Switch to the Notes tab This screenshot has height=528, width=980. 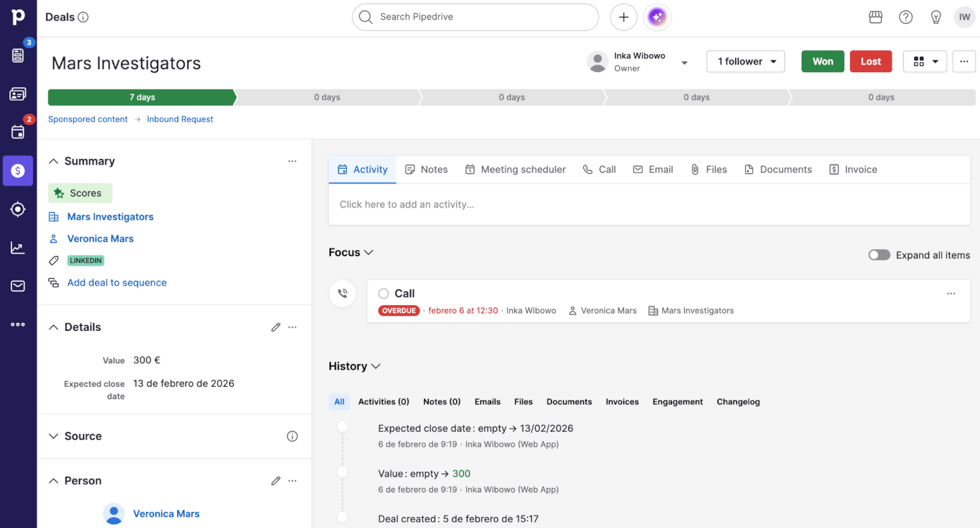(427, 169)
